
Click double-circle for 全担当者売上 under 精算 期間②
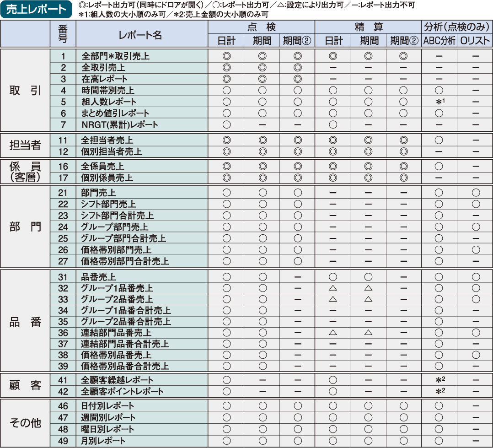[x=404, y=140]
